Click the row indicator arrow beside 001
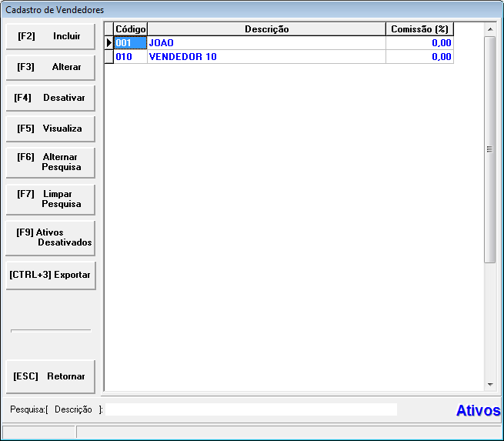 [x=108, y=43]
